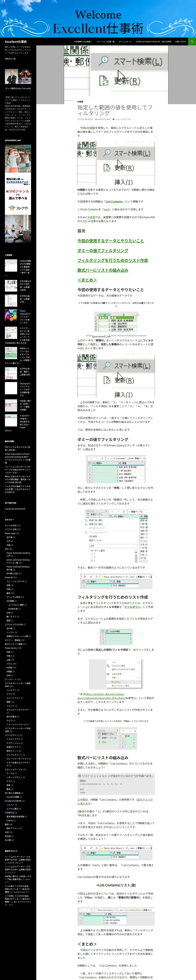This screenshot has width=196, height=980.
Task: Open popular post Power Automateでフィルタークエリ
Action: (25, 317)
